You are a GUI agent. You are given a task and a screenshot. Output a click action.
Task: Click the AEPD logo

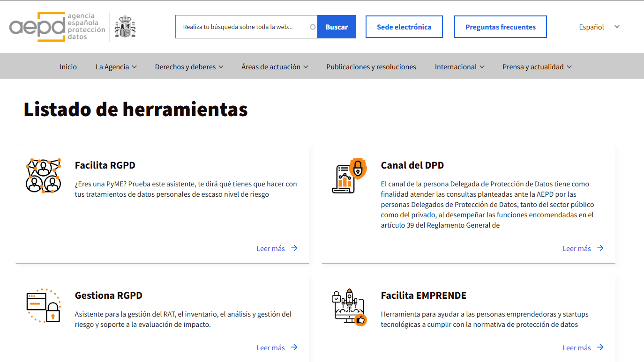57,27
